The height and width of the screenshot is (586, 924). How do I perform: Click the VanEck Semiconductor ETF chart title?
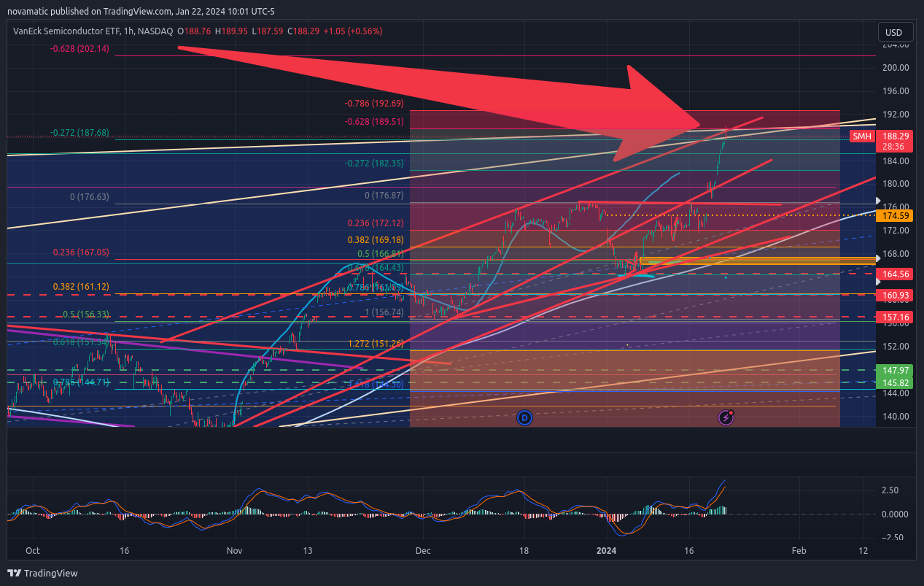[93, 31]
